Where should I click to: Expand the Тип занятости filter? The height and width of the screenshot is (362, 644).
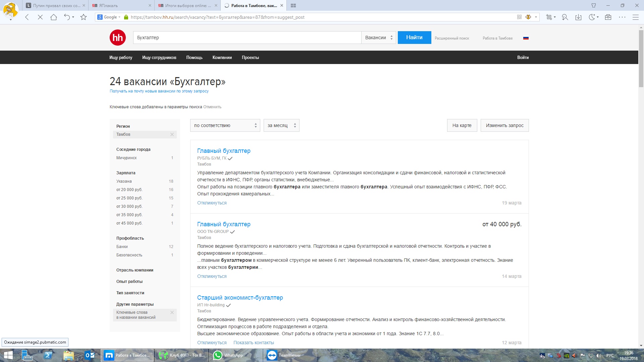click(x=130, y=293)
